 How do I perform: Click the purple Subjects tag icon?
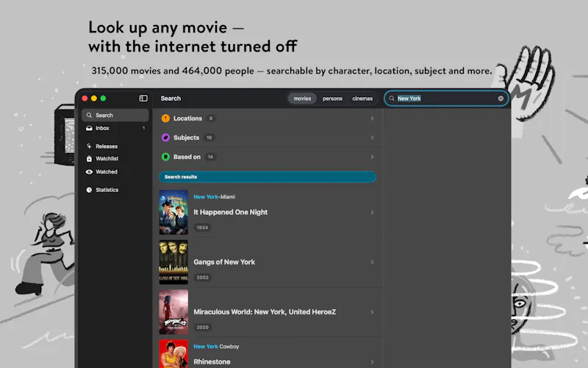tap(165, 138)
